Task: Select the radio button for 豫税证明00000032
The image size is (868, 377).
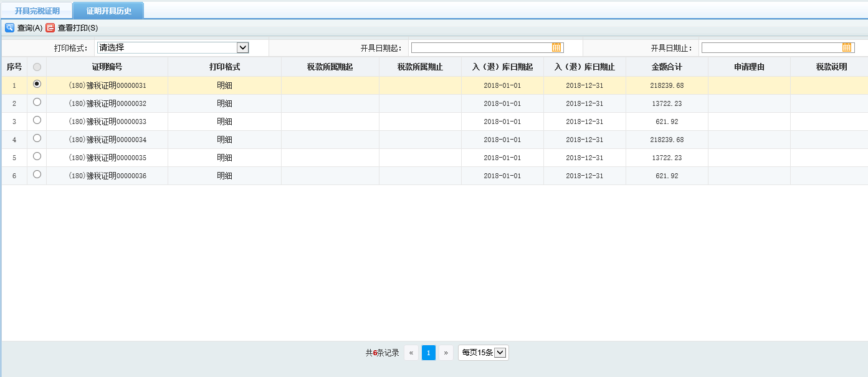Action: [37, 103]
